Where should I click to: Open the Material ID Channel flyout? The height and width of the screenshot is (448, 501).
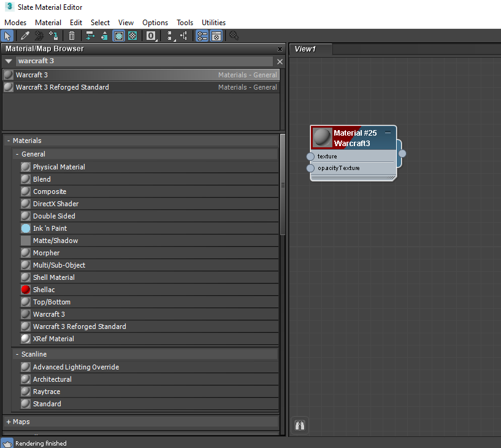click(151, 36)
